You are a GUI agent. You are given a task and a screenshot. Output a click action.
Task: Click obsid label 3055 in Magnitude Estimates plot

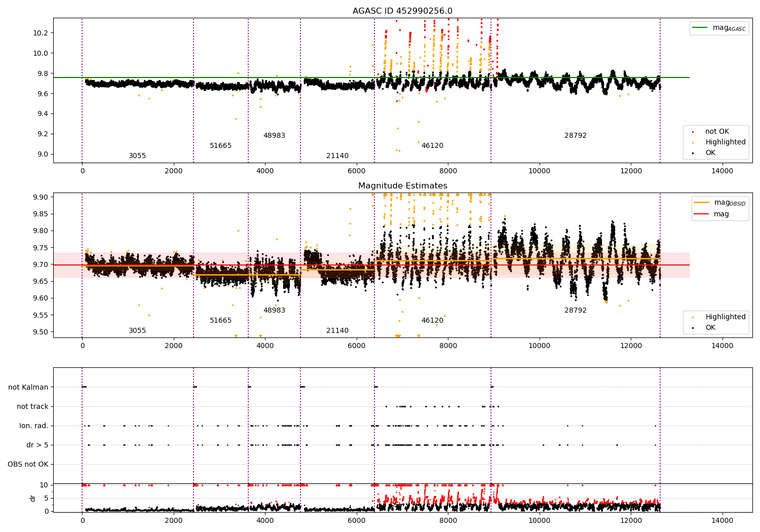pos(137,331)
